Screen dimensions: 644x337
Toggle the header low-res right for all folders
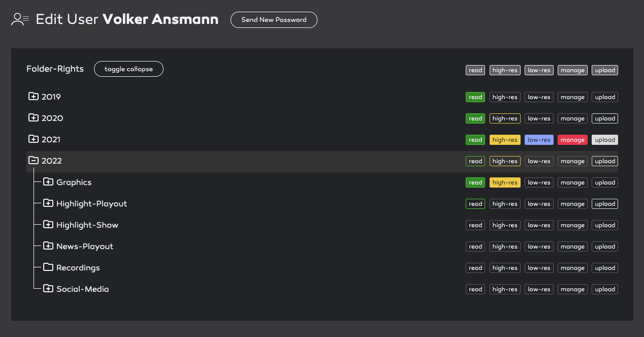[x=539, y=70]
